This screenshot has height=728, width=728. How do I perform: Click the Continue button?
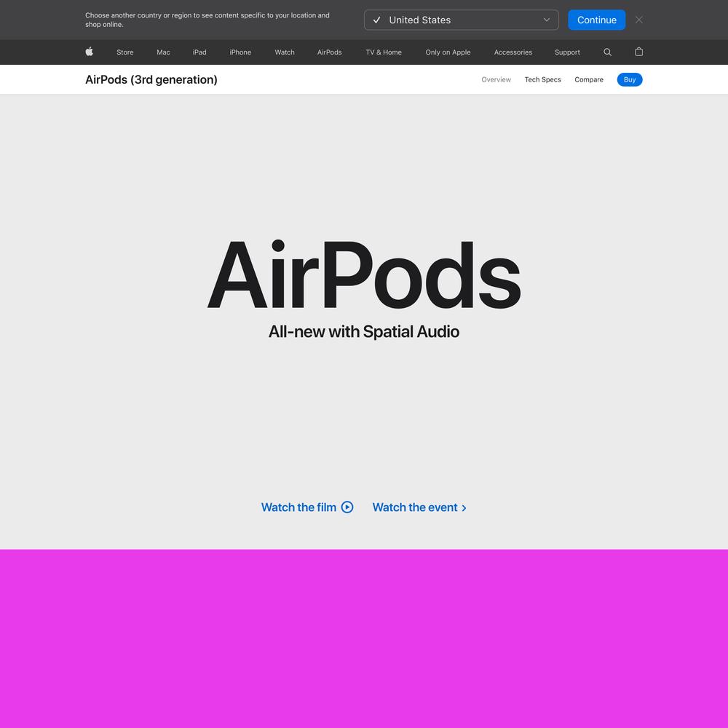(597, 20)
